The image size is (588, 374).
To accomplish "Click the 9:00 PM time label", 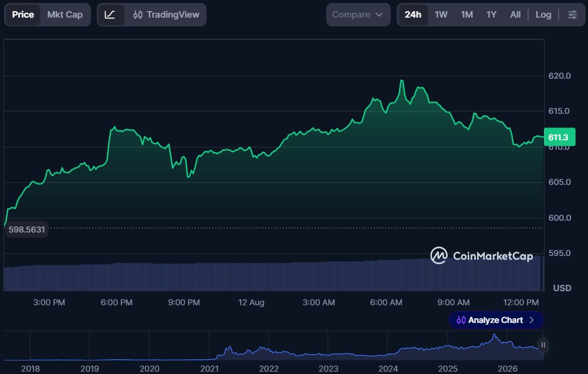I will [184, 302].
